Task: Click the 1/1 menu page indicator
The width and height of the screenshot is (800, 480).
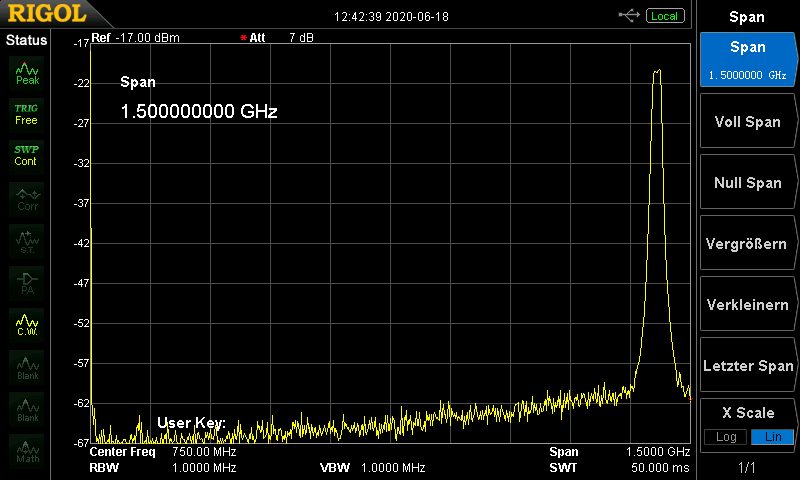Action: 747,467
